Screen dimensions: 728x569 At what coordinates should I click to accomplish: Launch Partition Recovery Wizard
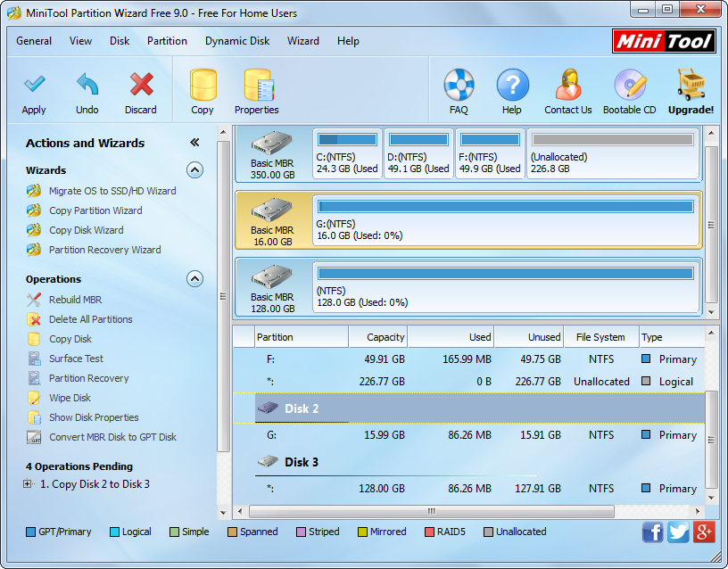tap(105, 250)
